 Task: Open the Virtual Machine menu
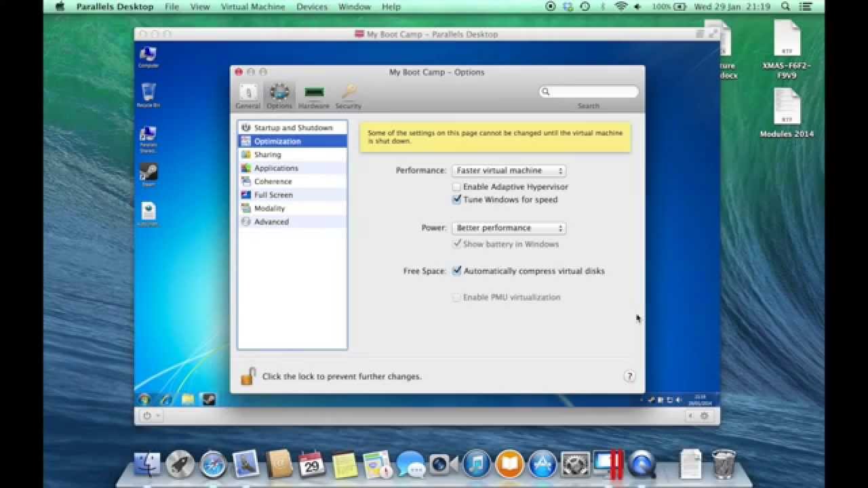click(253, 7)
